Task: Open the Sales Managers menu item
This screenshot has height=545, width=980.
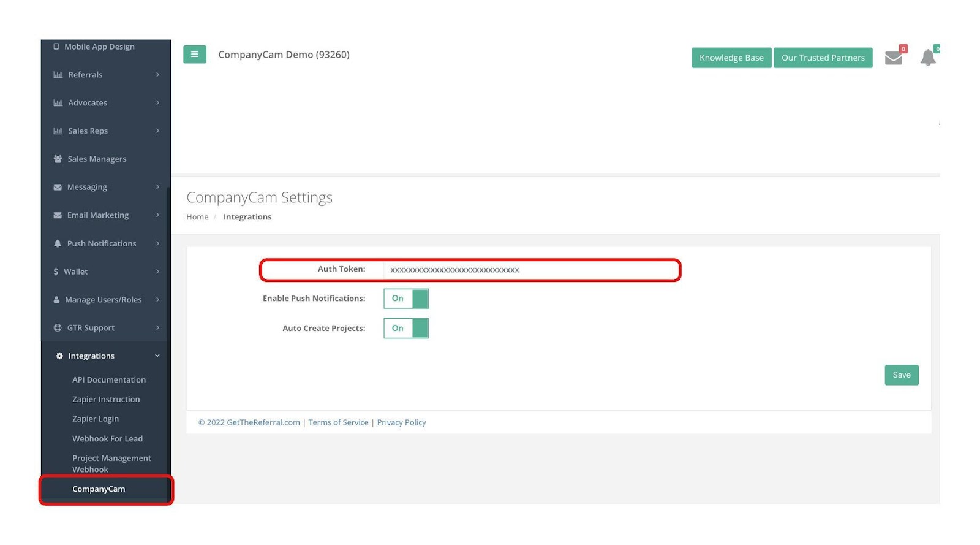Action: 97,159
